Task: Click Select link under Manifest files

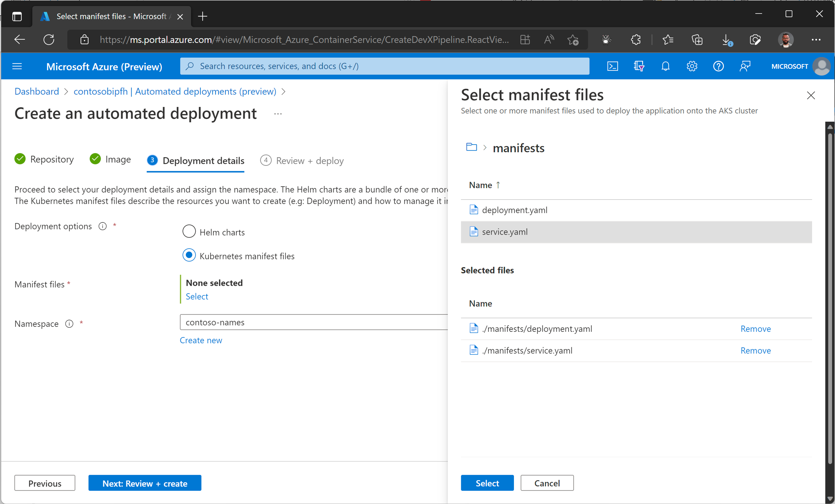Action: coord(197,296)
